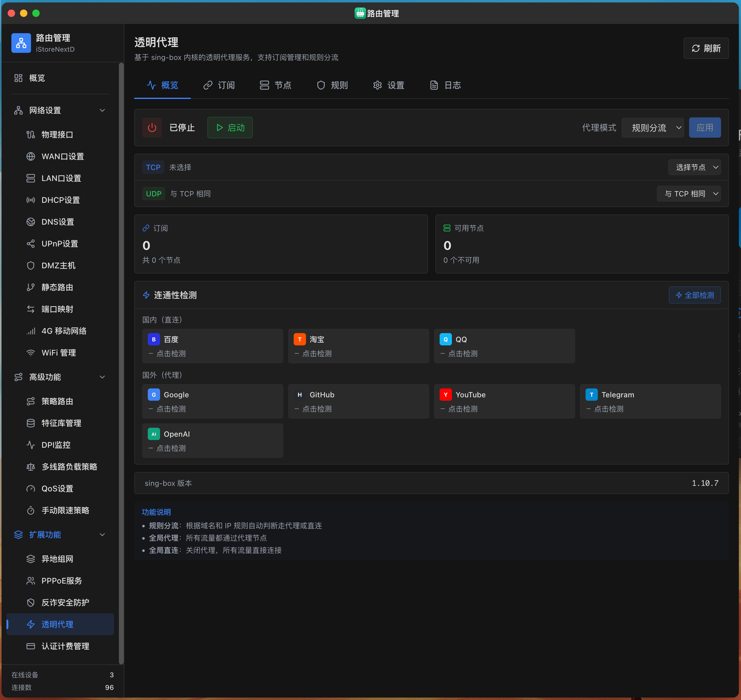
Task: Switch to the 订阅 tab
Action: pos(219,85)
